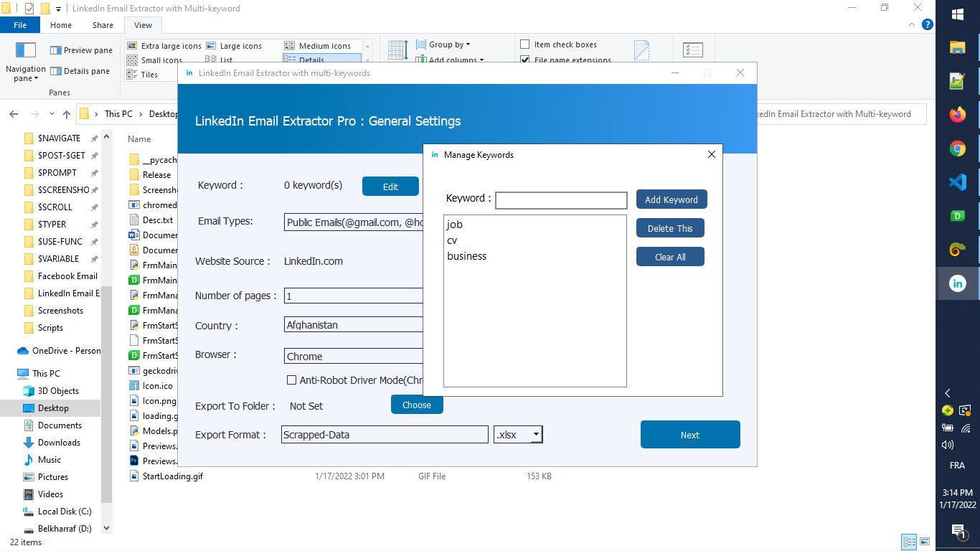Launch Google Chrome from the taskbar
This screenshot has height=551, width=980.
click(957, 149)
